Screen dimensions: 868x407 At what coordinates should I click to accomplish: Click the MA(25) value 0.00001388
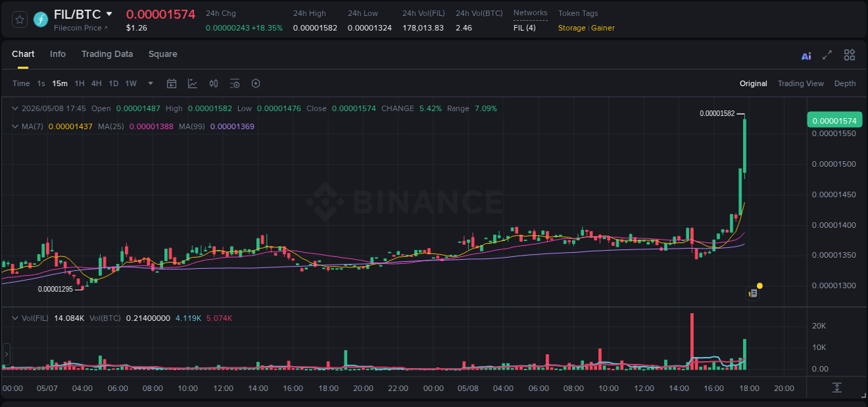pyautogui.click(x=151, y=126)
